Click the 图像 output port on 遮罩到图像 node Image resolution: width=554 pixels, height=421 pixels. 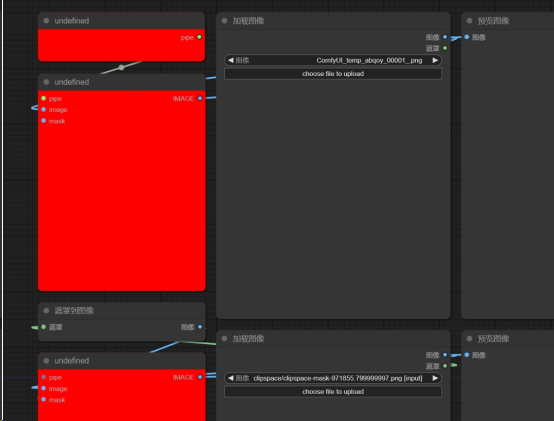200,327
